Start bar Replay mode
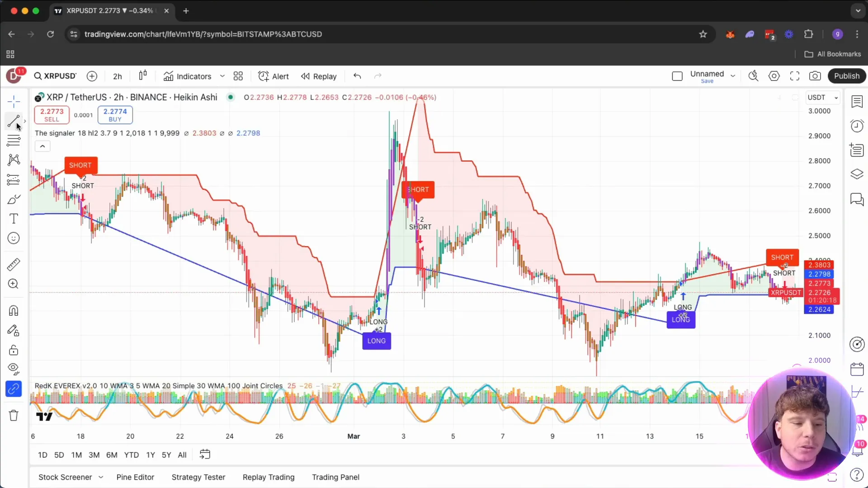The width and height of the screenshot is (868, 488). (x=319, y=76)
